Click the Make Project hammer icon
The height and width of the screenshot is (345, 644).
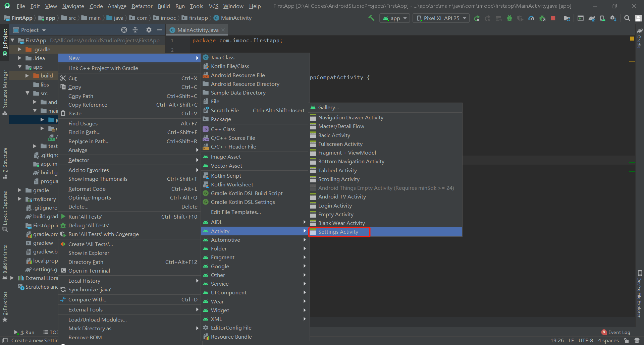pyautogui.click(x=371, y=18)
